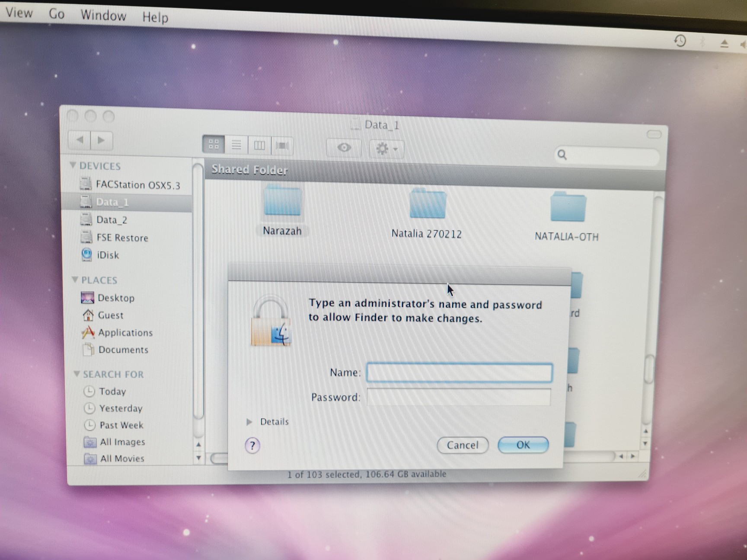
Task: Click the Quick Look eye icon
Action: click(344, 148)
